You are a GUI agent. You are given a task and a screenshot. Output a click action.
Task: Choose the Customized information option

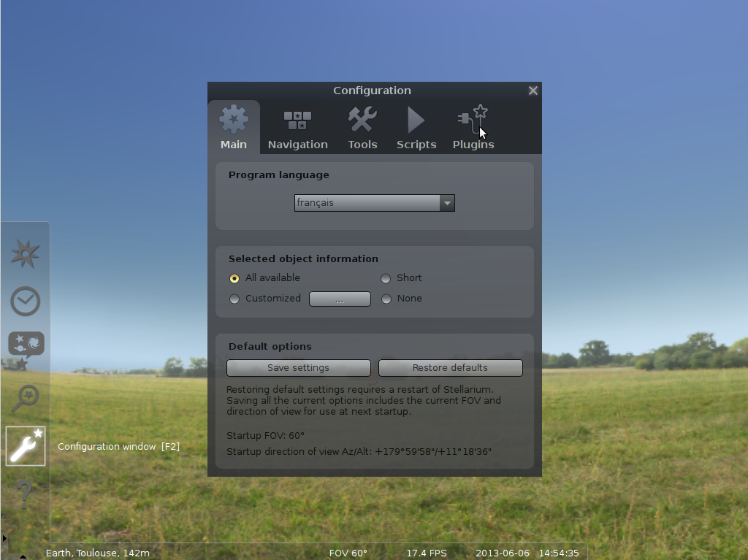[234, 299]
